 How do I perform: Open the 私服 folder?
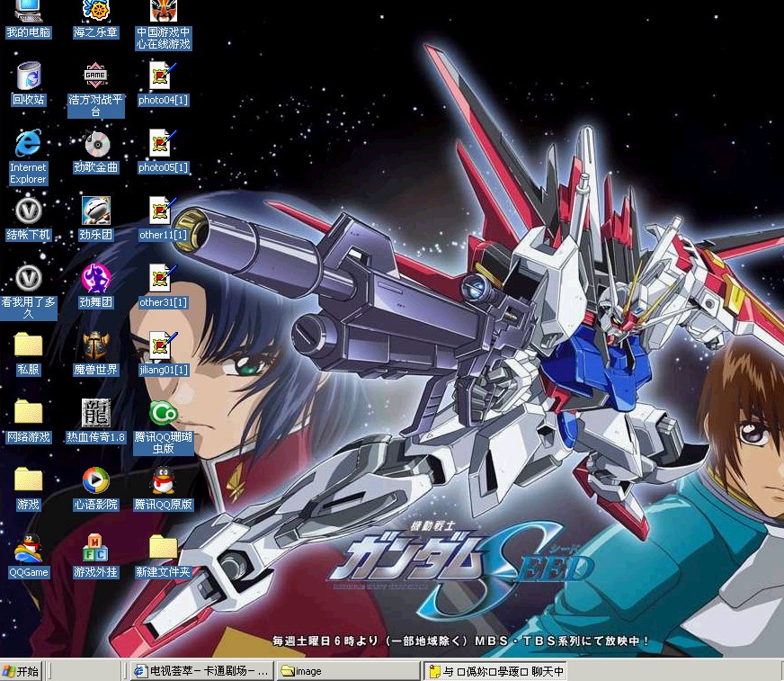(28, 346)
